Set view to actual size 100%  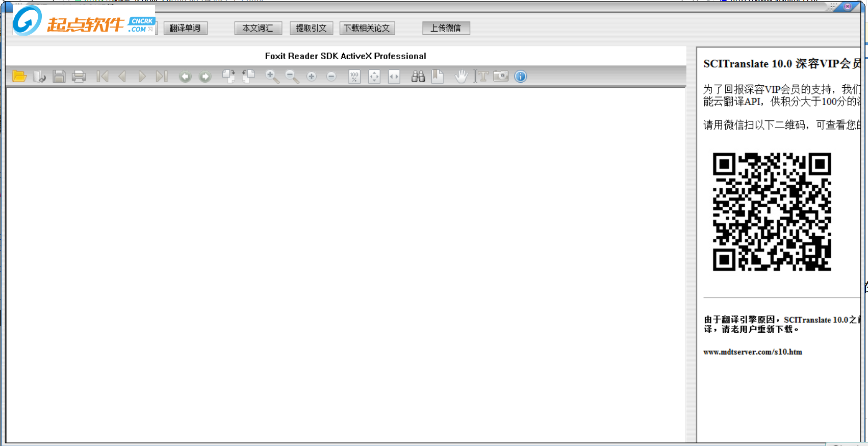(x=354, y=77)
